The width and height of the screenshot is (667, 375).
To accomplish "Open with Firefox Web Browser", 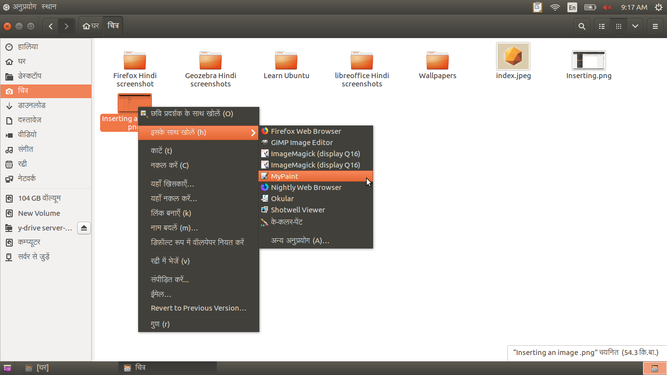I will (316, 131).
